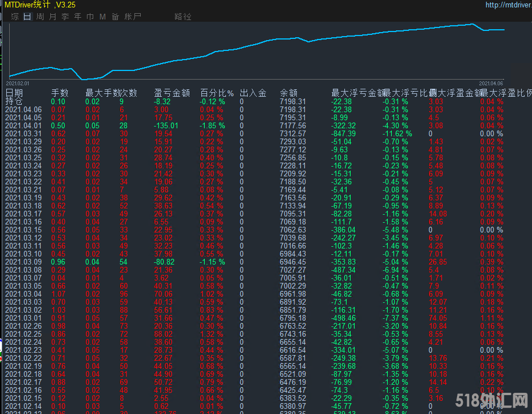Open the mtdriver website link
Screen dimensions: 532x414
(508, 5)
